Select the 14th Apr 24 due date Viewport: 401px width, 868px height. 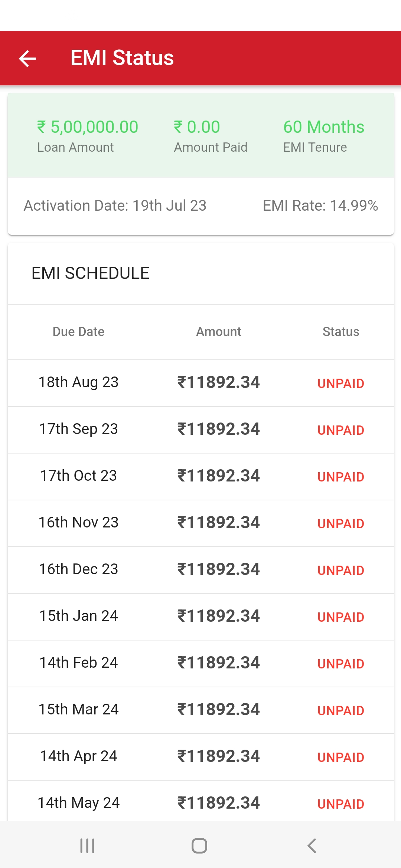click(x=78, y=756)
